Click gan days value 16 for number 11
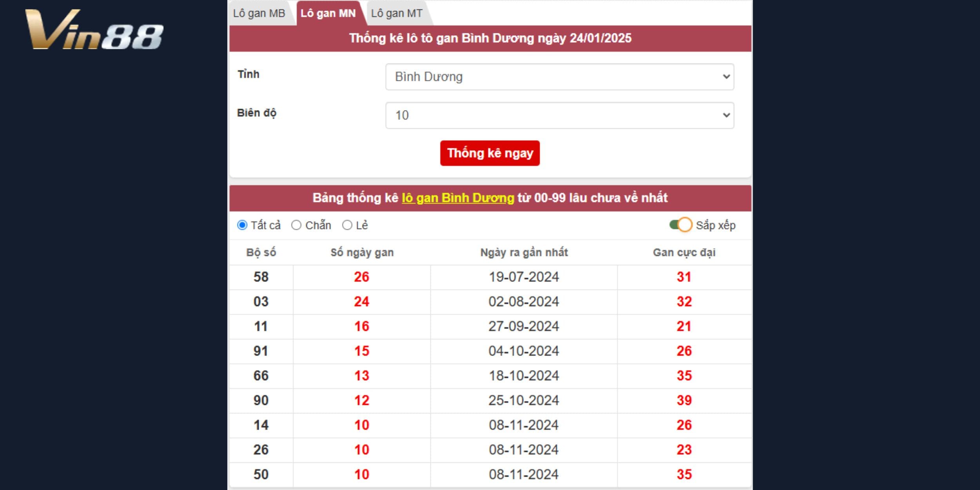Viewport: 980px width, 490px height. click(x=362, y=327)
